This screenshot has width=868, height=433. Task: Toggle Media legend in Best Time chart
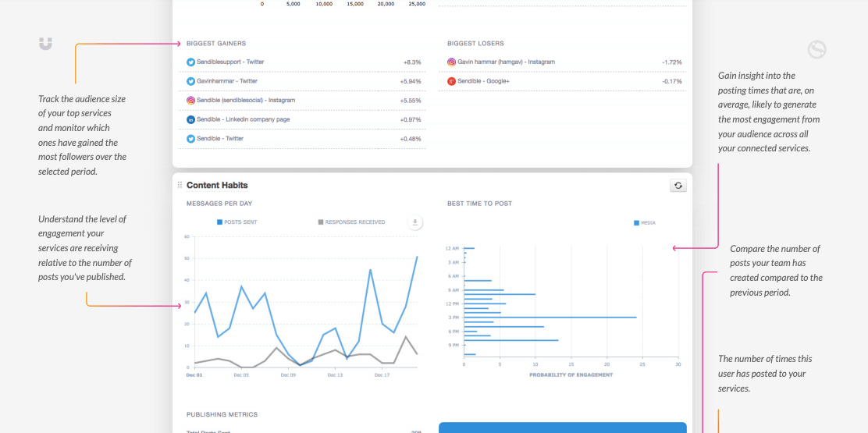(645, 223)
